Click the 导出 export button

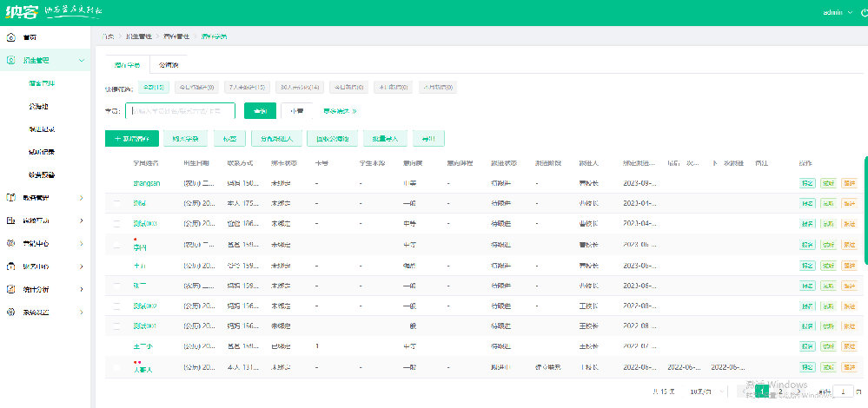429,139
